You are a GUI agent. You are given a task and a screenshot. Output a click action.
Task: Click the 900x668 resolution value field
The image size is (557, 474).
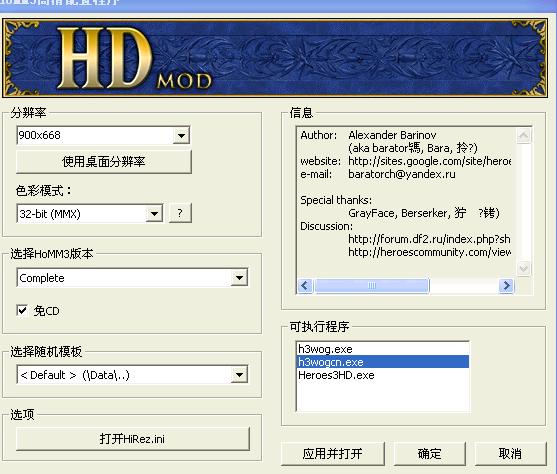(95, 135)
